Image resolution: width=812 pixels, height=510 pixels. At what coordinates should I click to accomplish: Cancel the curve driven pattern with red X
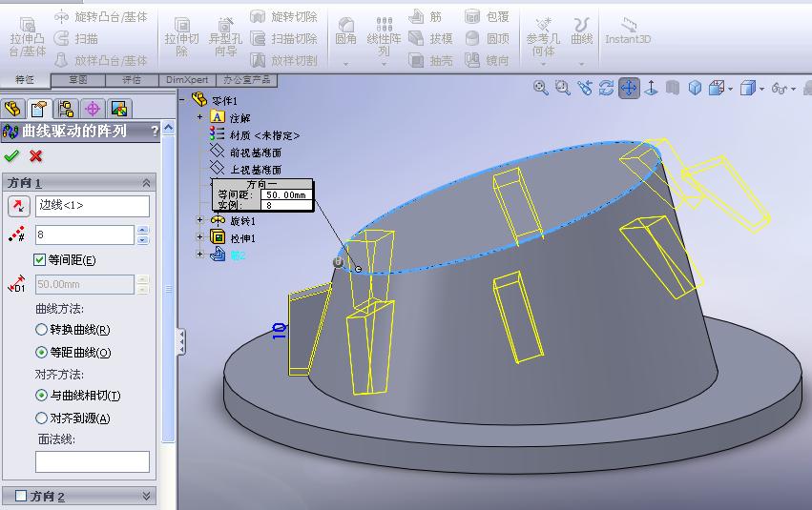pos(35,155)
